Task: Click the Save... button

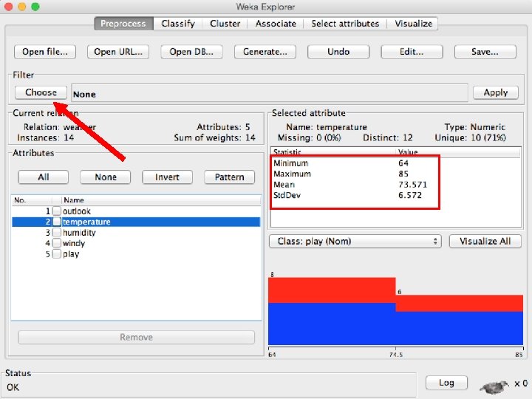Action: 485,52
